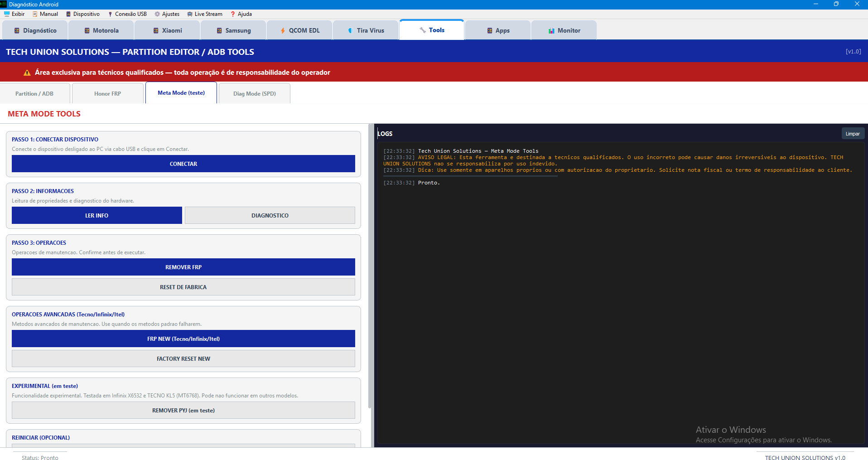Open the Dispositivo menu
Image resolution: width=868 pixels, height=460 pixels.
click(x=82, y=14)
